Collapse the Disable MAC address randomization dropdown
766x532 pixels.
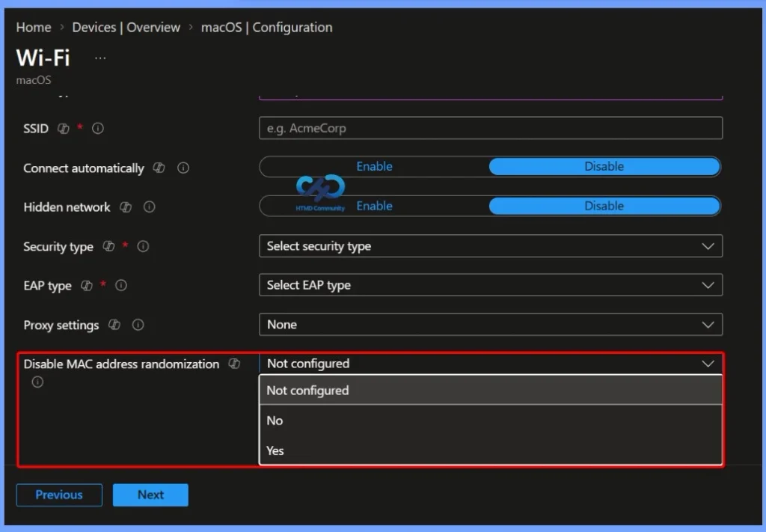[x=491, y=364]
